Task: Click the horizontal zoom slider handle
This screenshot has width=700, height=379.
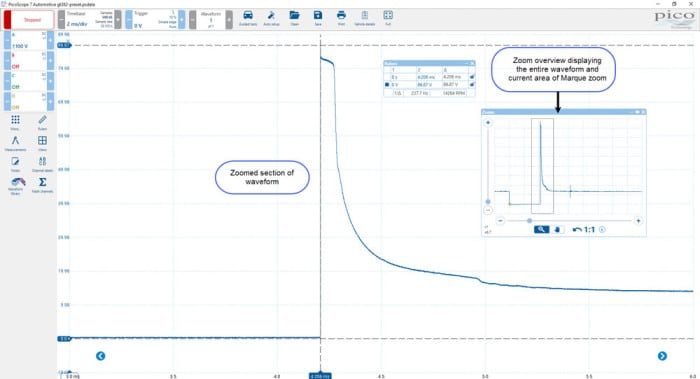Action: [x=529, y=221]
